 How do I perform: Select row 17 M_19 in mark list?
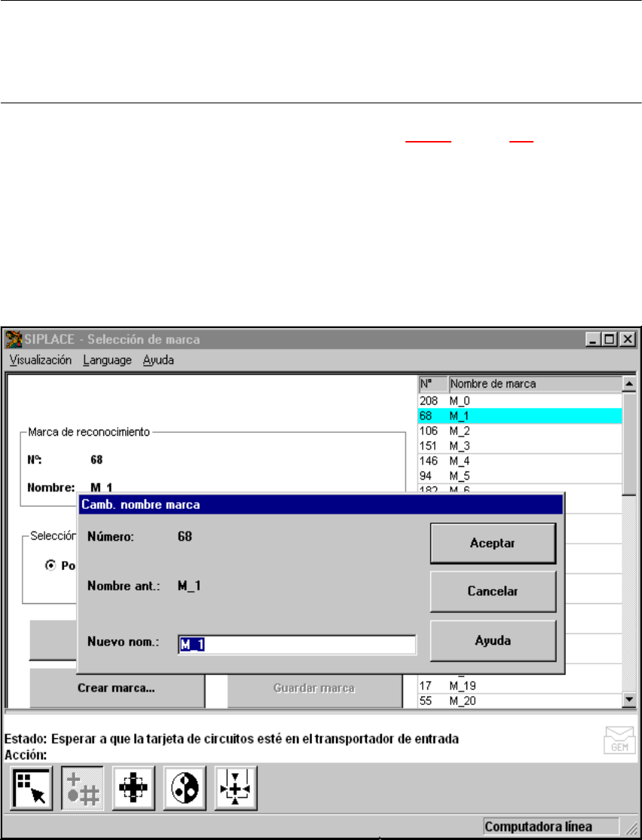(x=520, y=685)
